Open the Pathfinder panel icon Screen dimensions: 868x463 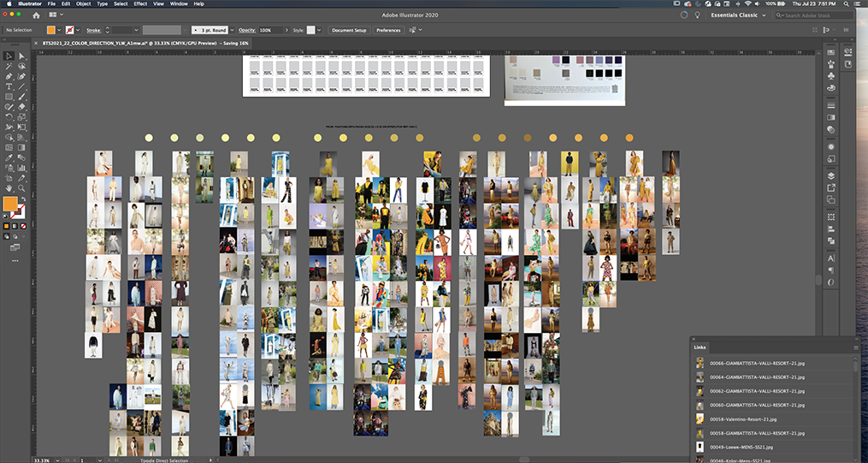[831, 241]
